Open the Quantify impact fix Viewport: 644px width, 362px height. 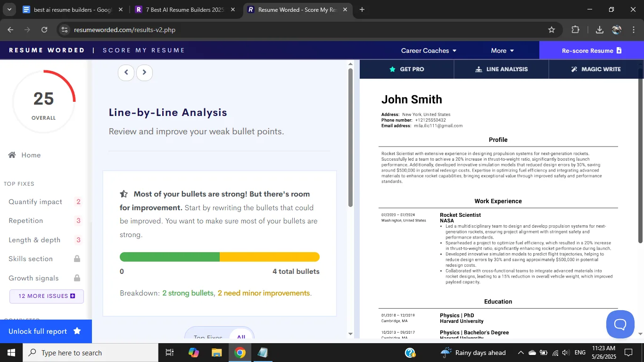(x=45, y=202)
